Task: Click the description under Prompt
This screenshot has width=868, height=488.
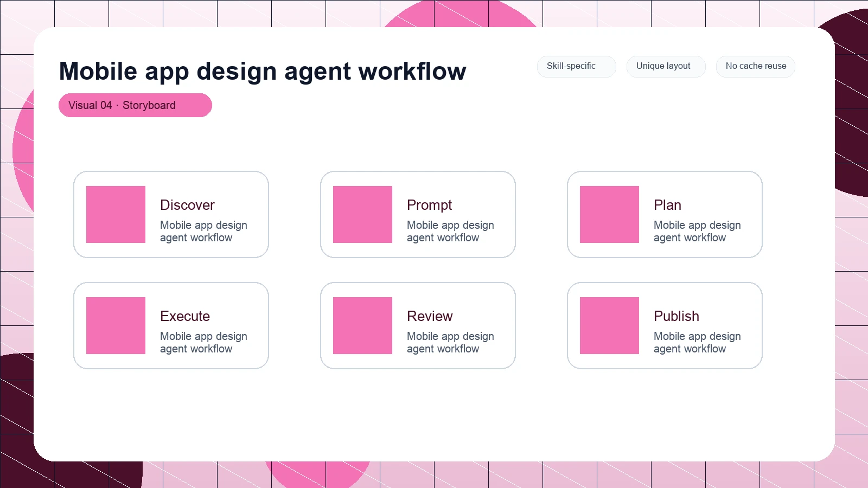Action: (x=450, y=232)
